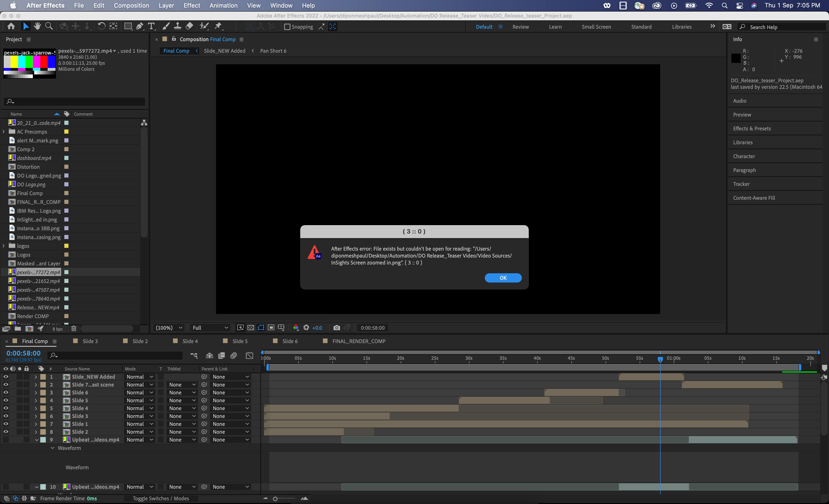Select the Pen tool
Image resolution: width=829 pixels, height=504 pixels.
click(x=140, y=26)
